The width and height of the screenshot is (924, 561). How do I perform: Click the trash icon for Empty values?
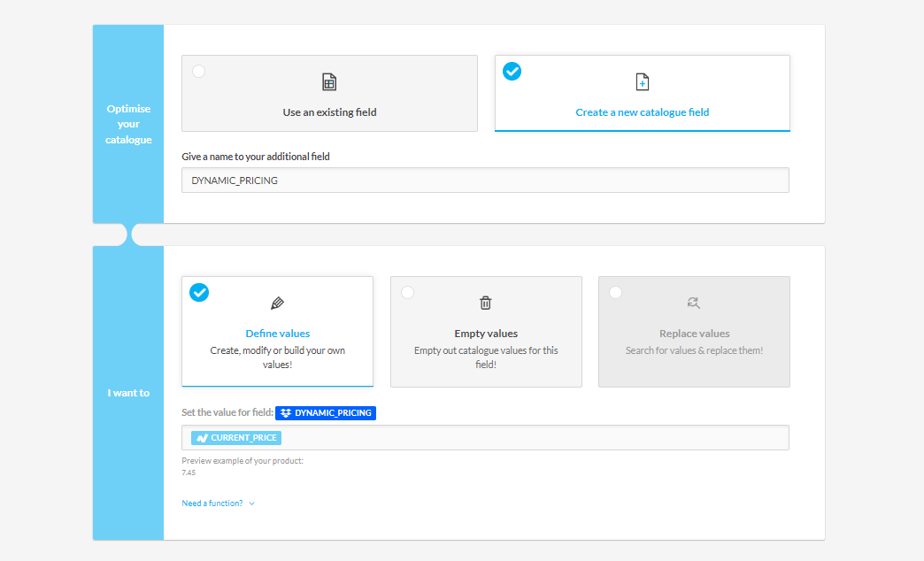[x=486, y=304]
